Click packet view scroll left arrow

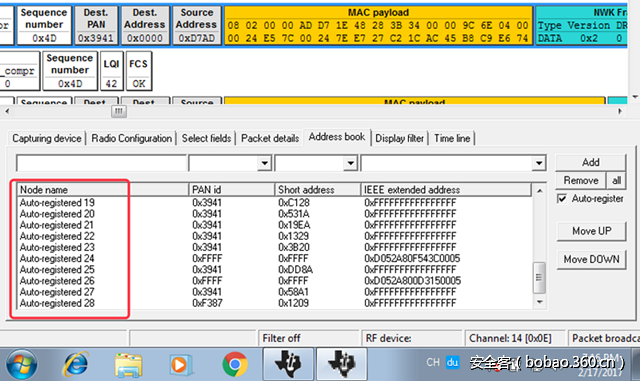(7, 111)
